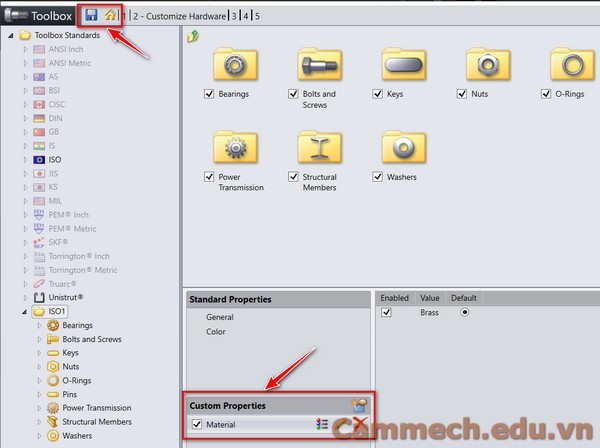Go to step 2 Customize Hardware
The height and width of the screenshot is (448, 600).
coord(179,16)
